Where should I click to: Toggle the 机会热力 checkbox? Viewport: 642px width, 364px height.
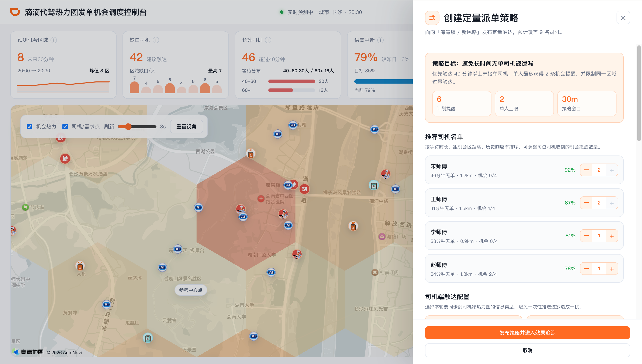pos(30,126)
